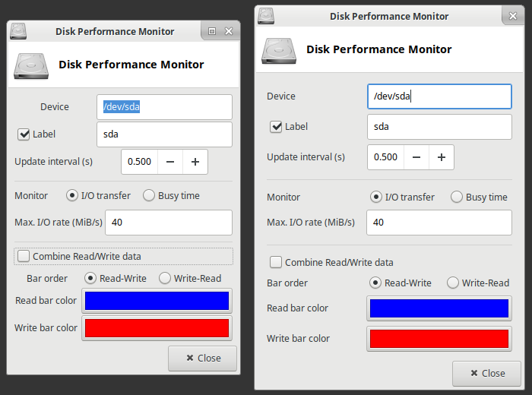This screenshot has height=395, width=532.
Task: Click the hard disk header icon in right window
Action: 279,49
